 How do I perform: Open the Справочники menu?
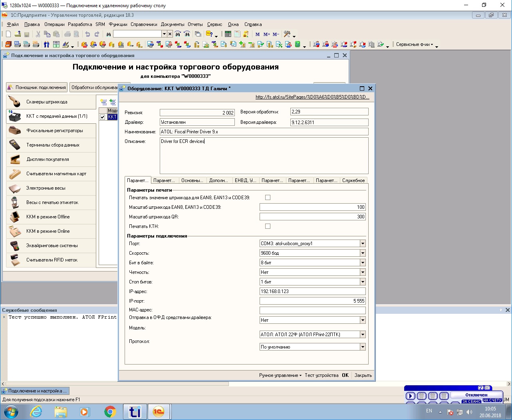pos(144,24)
